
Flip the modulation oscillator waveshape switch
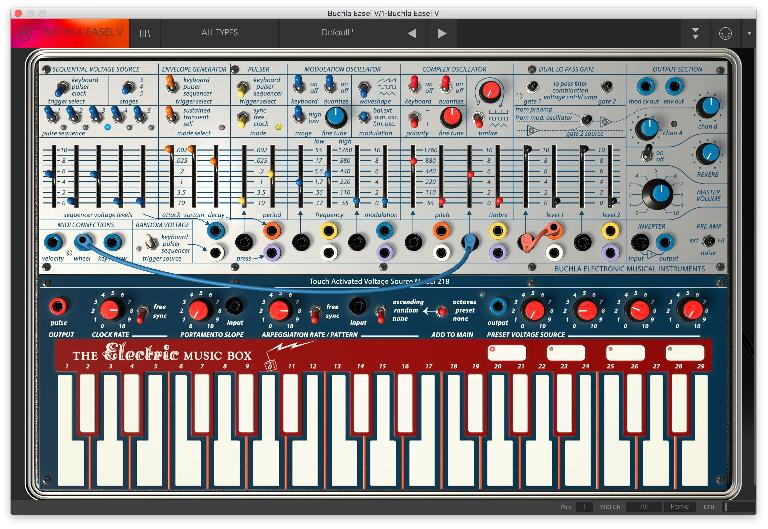point(363,89)
